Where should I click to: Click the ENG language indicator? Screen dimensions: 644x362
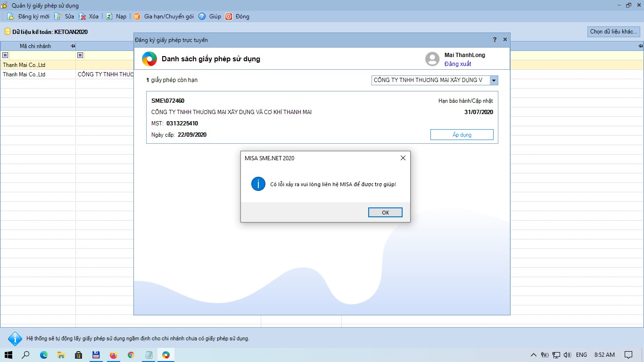pyautogui.click(x=581, y=355)
